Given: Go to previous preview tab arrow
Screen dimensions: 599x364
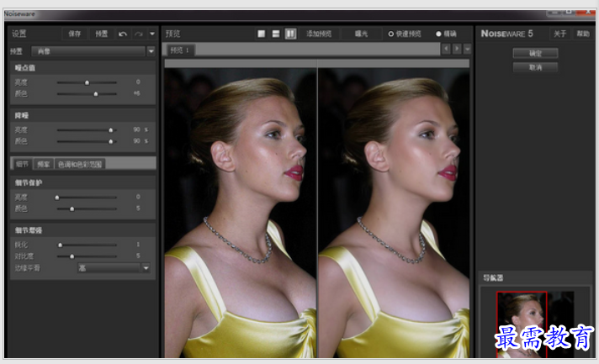Looking at the screenshot, I should click(446, 50).
